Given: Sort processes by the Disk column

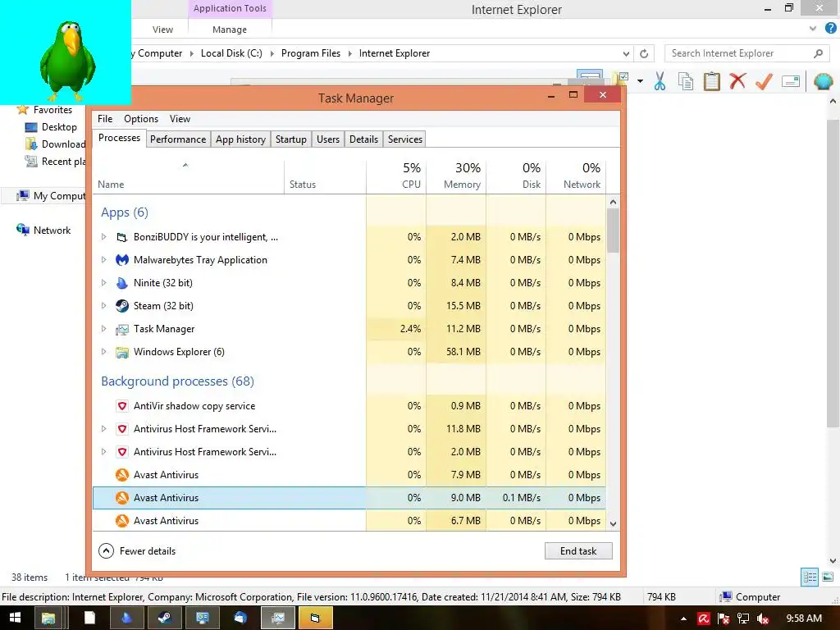Looking at the screenshot, I should pyautogui.click(x=517, y=176).
